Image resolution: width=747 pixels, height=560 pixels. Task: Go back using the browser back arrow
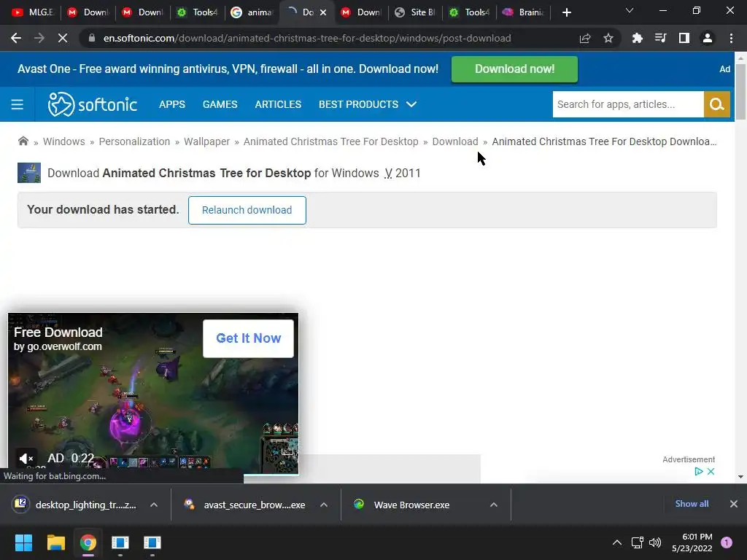click(16, 38)
